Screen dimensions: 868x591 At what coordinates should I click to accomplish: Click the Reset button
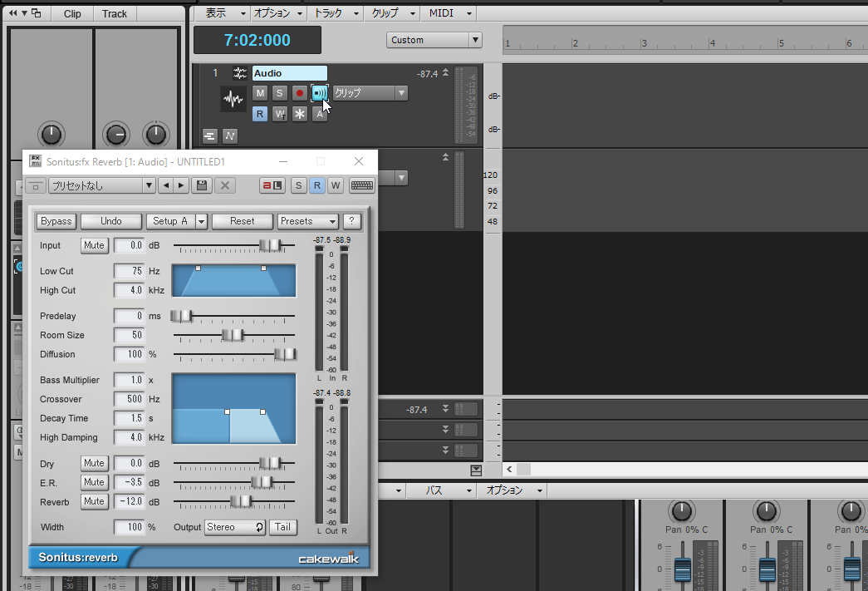tap(243, 222)
